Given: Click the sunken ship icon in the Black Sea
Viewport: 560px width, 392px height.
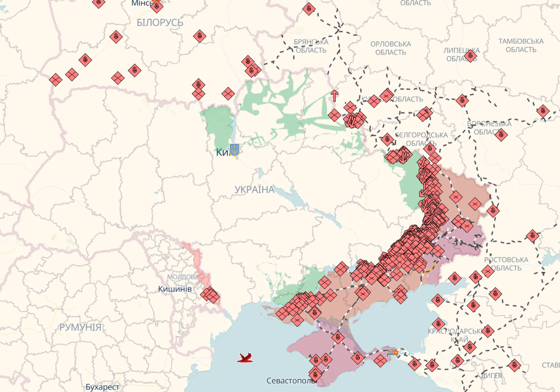Looking at the screenshot, I should point(245,357).
